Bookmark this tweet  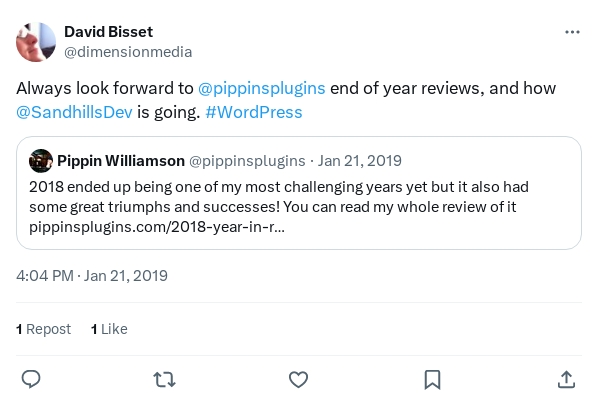pyautogui.click(x=432, y=380)
